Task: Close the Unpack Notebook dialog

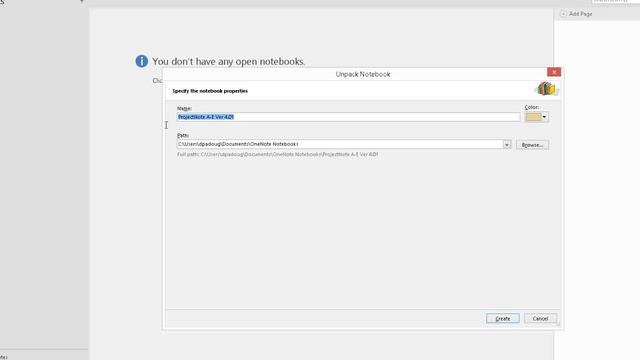Action: [x=554, y=72]
